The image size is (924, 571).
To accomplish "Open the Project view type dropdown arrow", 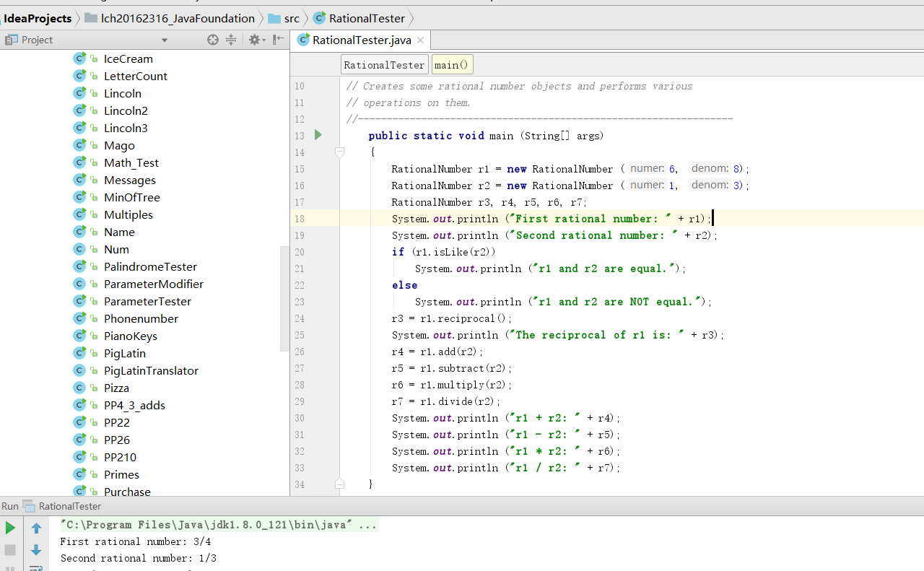I will click(x=165, y=40).
